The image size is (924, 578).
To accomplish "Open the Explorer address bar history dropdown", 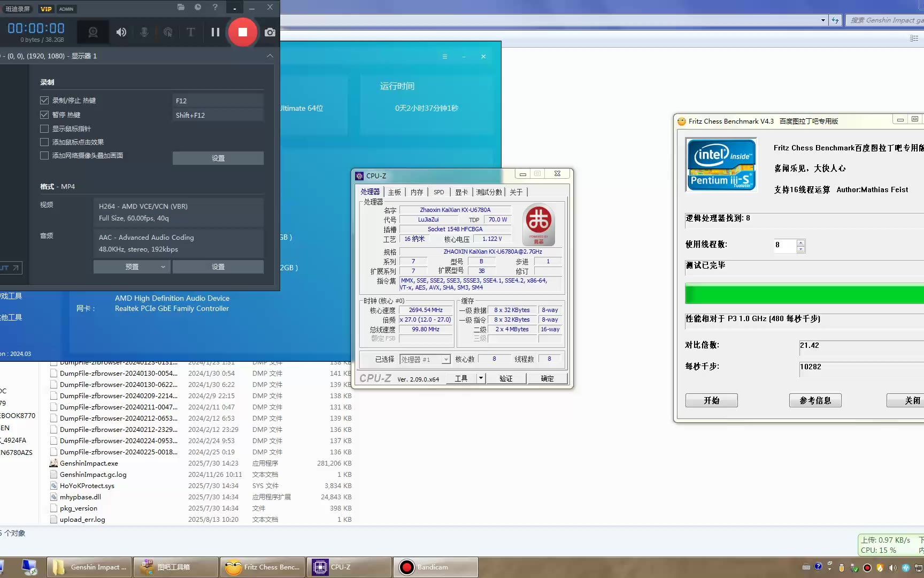I will [x=823, y=20].
